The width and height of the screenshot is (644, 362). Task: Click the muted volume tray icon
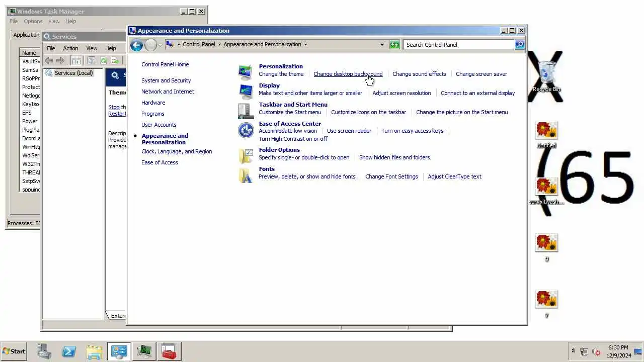coord(596,351)
